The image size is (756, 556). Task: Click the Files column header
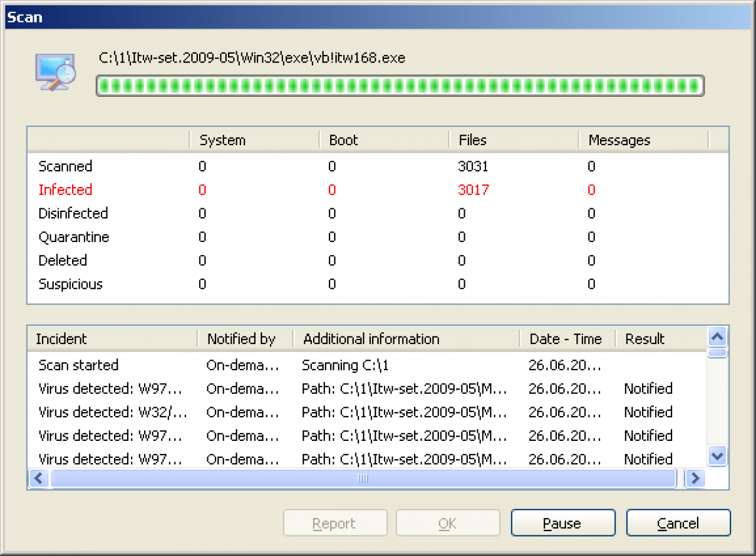(514, 140)
